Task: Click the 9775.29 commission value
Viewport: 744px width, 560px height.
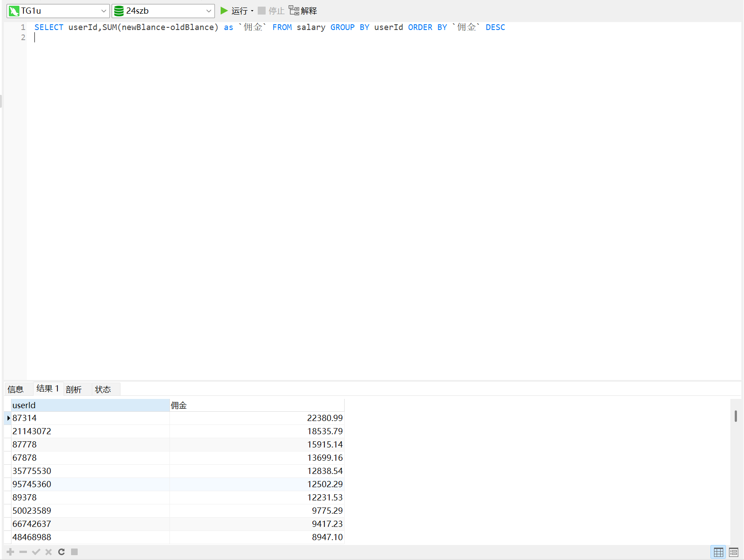Action: pos(327,511)
